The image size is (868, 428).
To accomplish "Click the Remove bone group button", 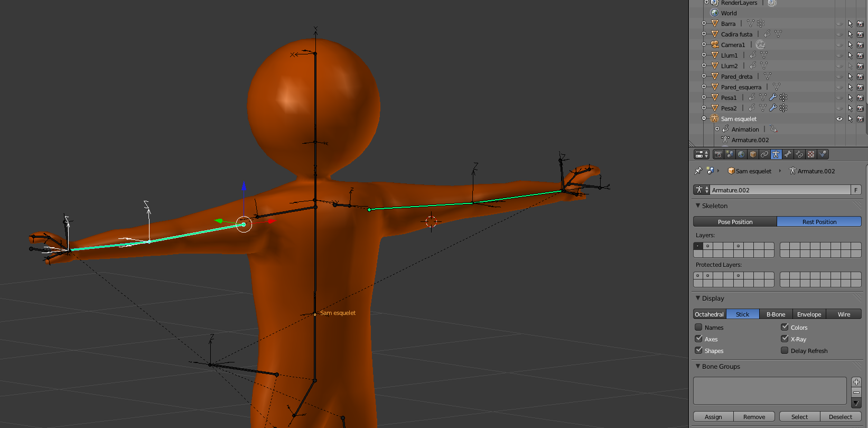I will (754, 416).
